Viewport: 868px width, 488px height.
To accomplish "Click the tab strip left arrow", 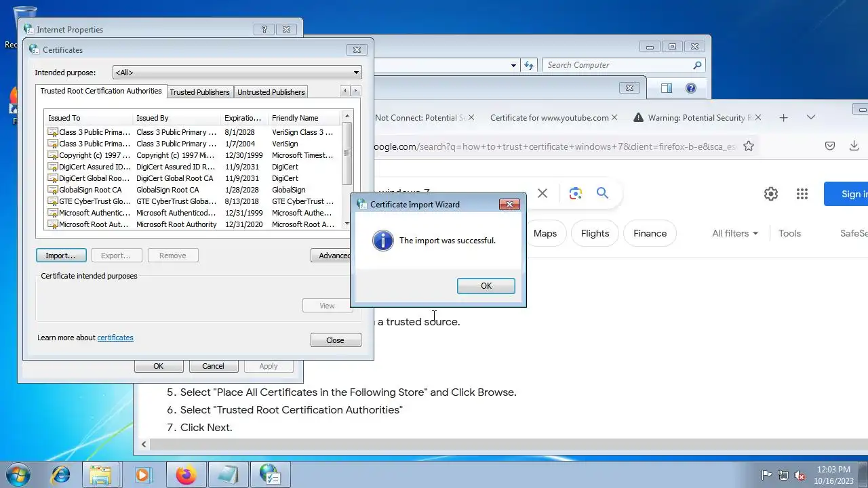I will [345, 91].
